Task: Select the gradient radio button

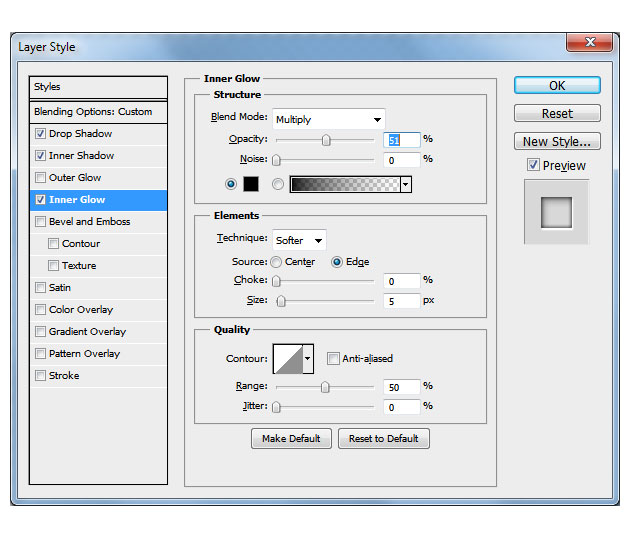Action: pos(278,184)
